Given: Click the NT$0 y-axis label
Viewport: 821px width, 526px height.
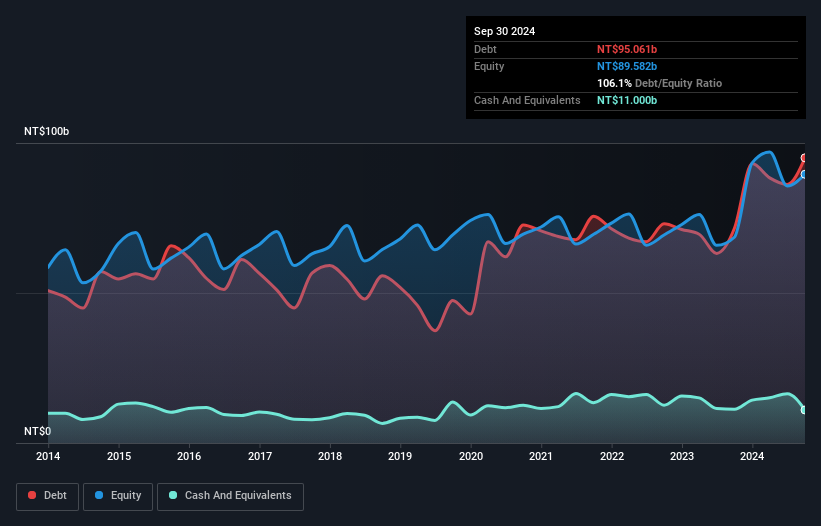Looking at the screenshot, I should tap(38, 431).
